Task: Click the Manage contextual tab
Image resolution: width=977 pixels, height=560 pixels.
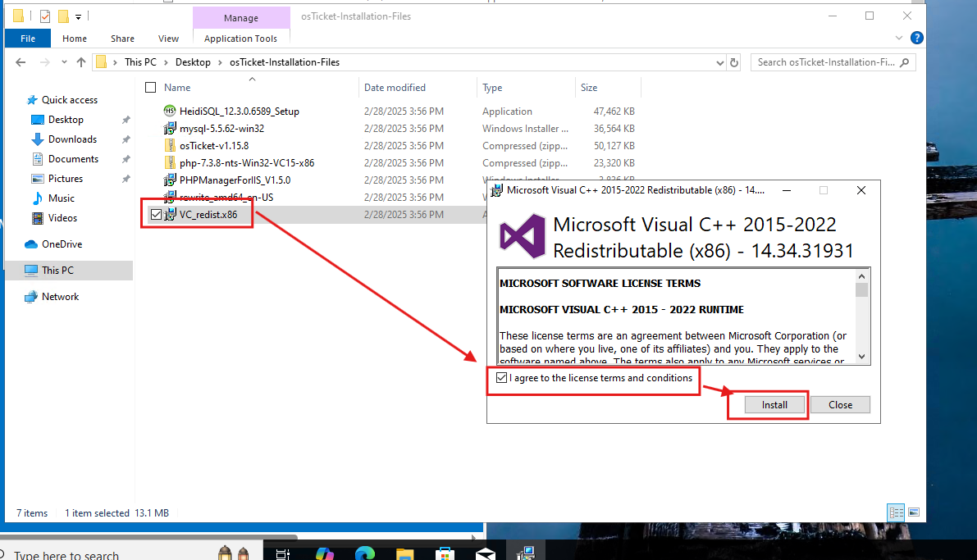Action: pyautogui.click(x=241, y=18)
